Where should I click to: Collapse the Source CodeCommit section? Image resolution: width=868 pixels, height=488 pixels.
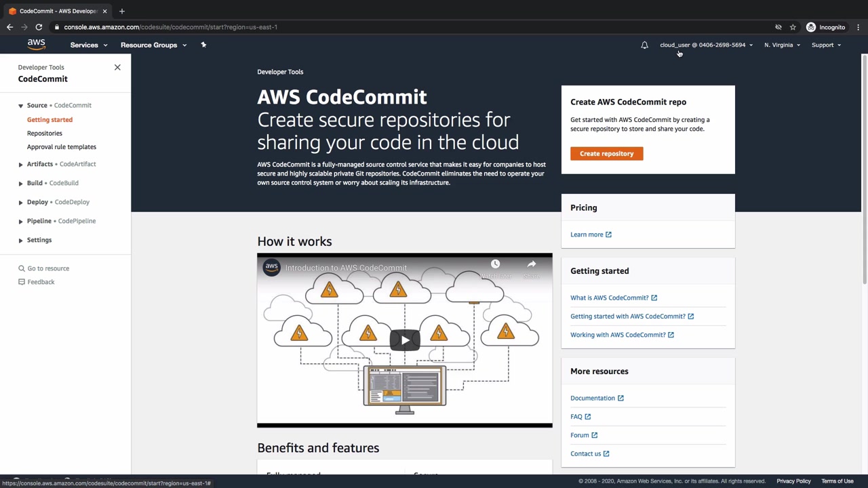20,106
